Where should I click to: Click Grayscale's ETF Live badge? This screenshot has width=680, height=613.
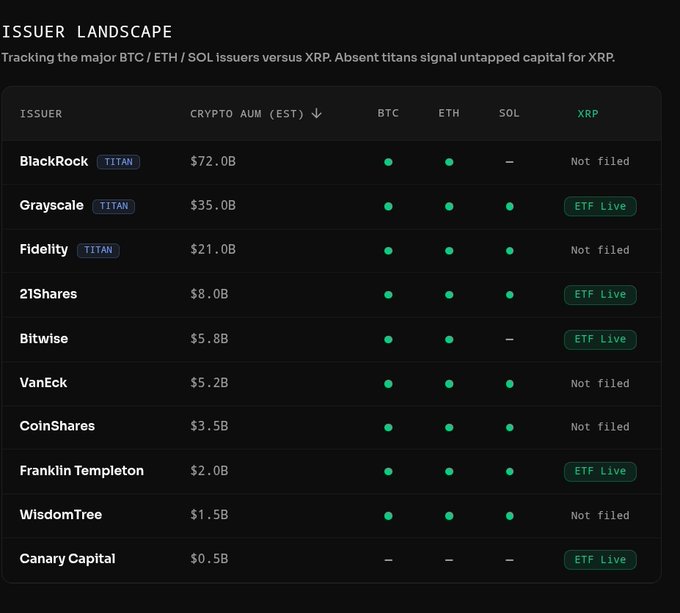pyautogui.click(x=600, y=206)
